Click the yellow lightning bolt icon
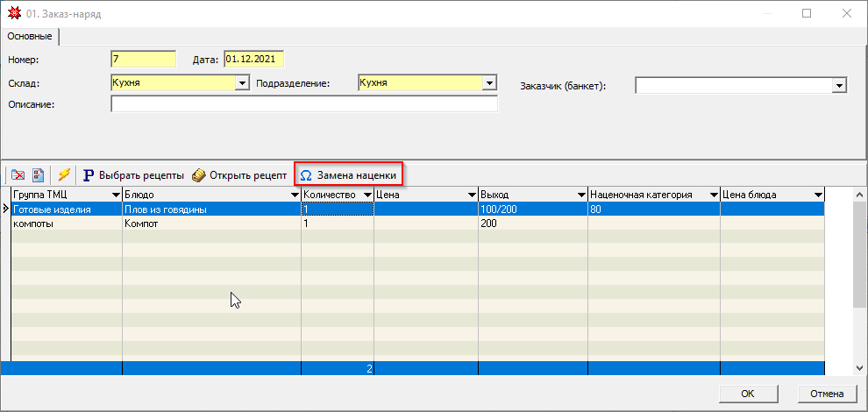 (x=64, y=175)
